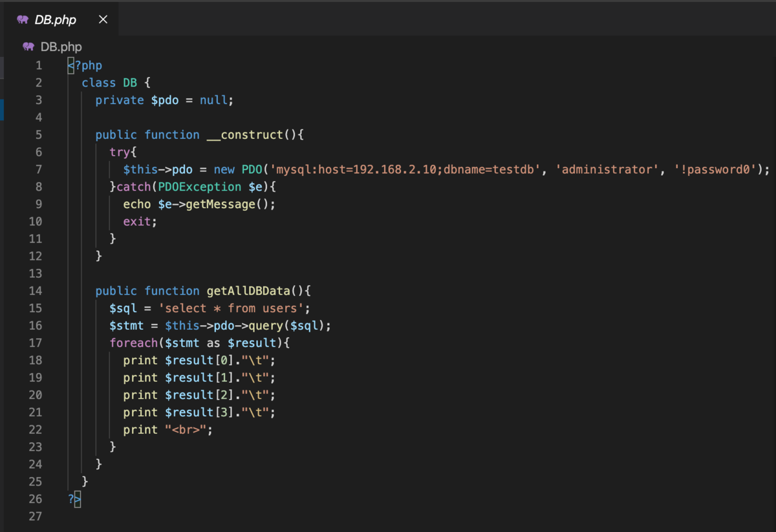Click 'foreach($stmt as $result){' line

coord(200,343)
